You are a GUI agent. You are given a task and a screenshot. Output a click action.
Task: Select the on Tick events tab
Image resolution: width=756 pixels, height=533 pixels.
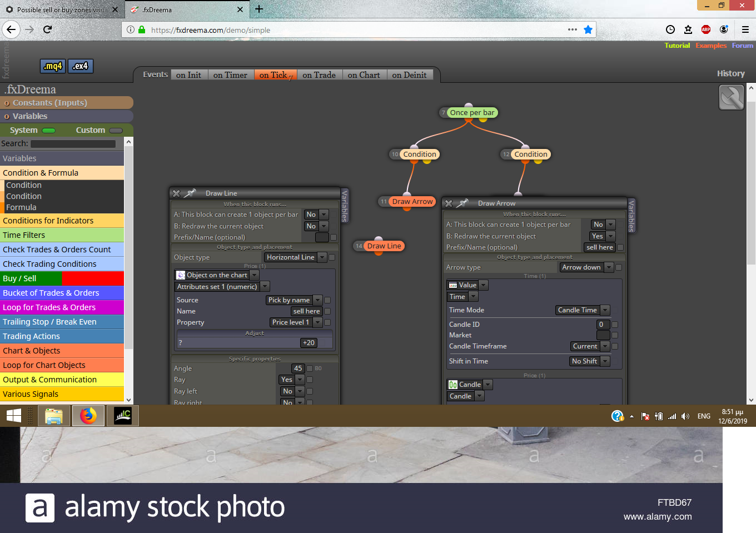point(275,75)
